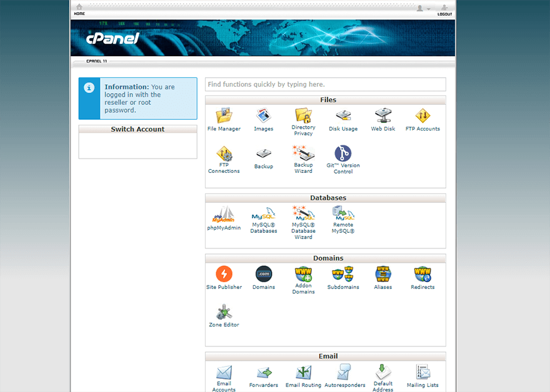Open the Web Disk icon
Viewport: 550px width, 392px height.
pos(383,115)
